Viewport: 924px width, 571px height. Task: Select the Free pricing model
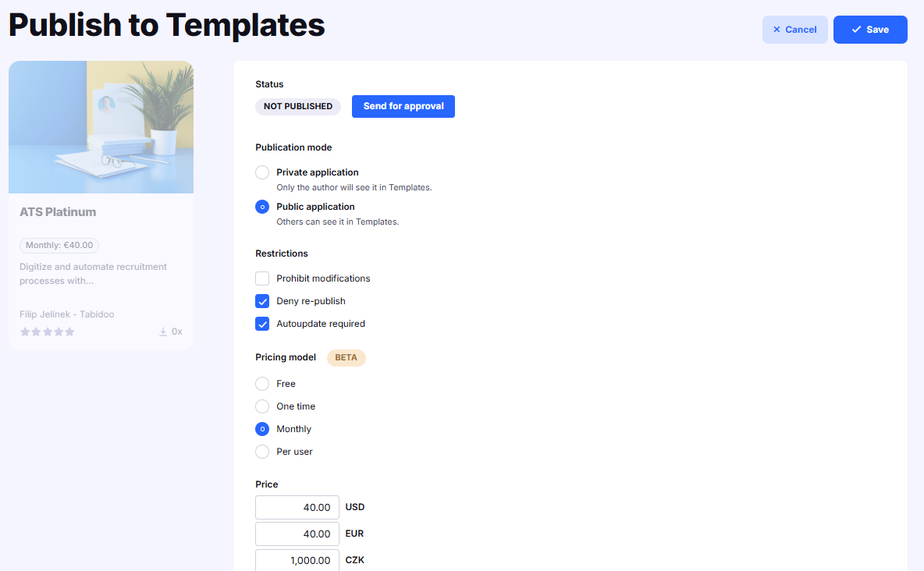click(x=262, y=384)
